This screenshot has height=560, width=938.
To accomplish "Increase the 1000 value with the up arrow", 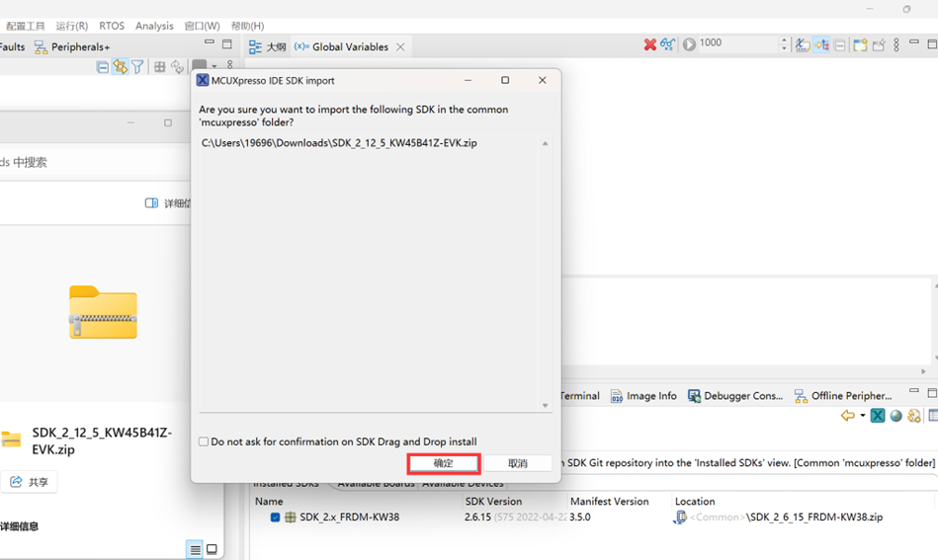I will [784, 40].
